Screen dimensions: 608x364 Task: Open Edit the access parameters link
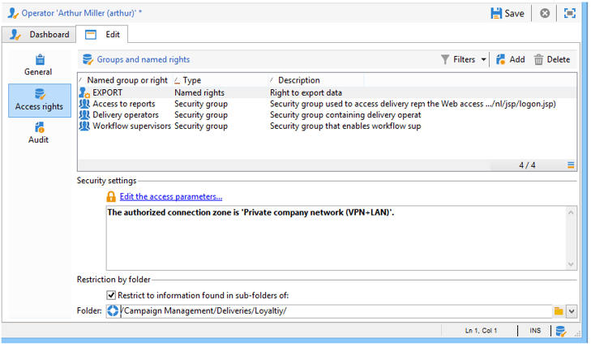click(x=171, y=196)
